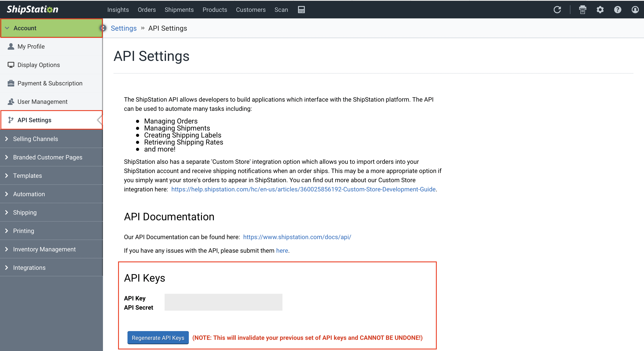
Task: Expand the Automation section
Action: coord(29,194)
